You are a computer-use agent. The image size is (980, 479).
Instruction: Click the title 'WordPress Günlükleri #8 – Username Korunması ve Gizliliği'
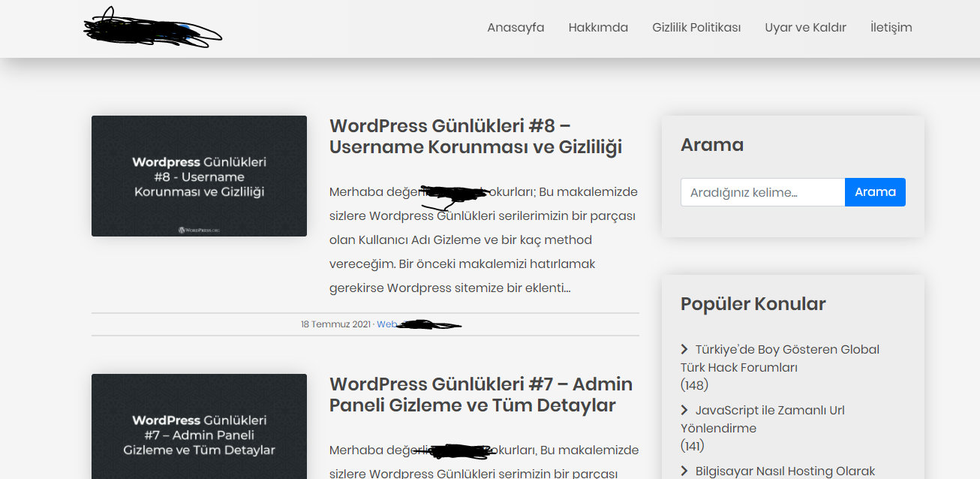coord(476,136)
